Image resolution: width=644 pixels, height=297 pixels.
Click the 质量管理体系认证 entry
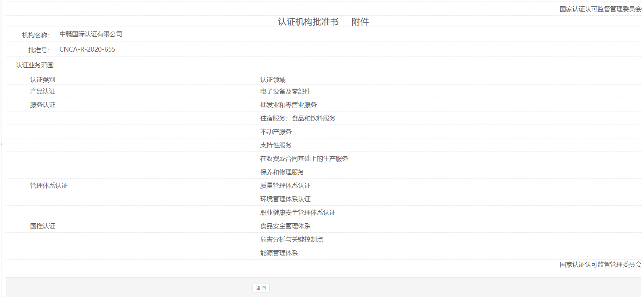[285, 186]
